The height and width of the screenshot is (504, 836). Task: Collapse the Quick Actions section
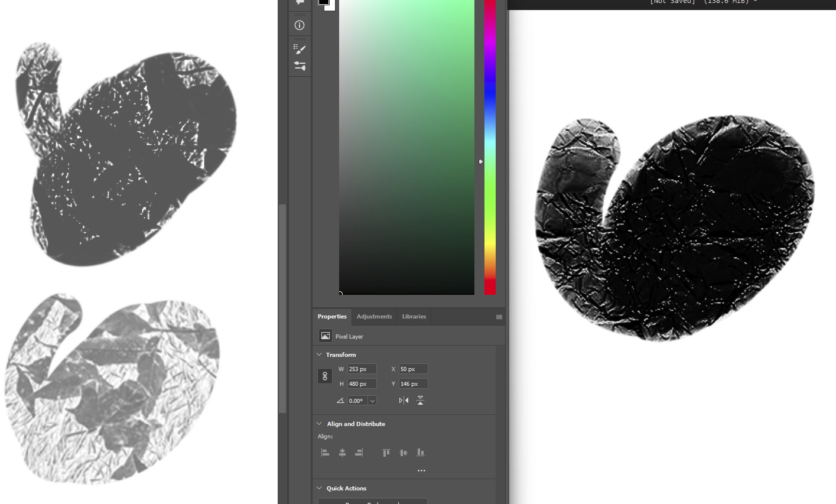(x=320, y=488)
